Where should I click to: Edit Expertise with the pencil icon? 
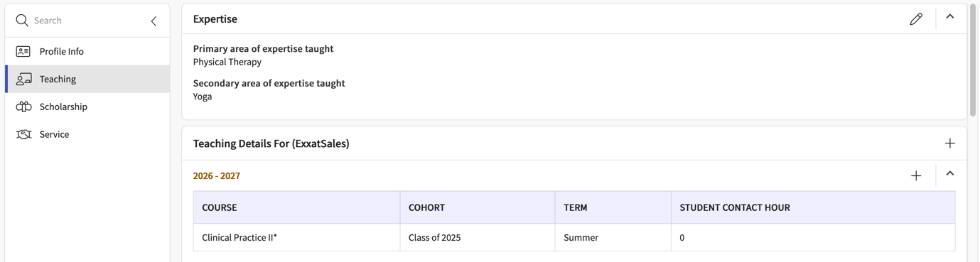[x=916, y=19]
